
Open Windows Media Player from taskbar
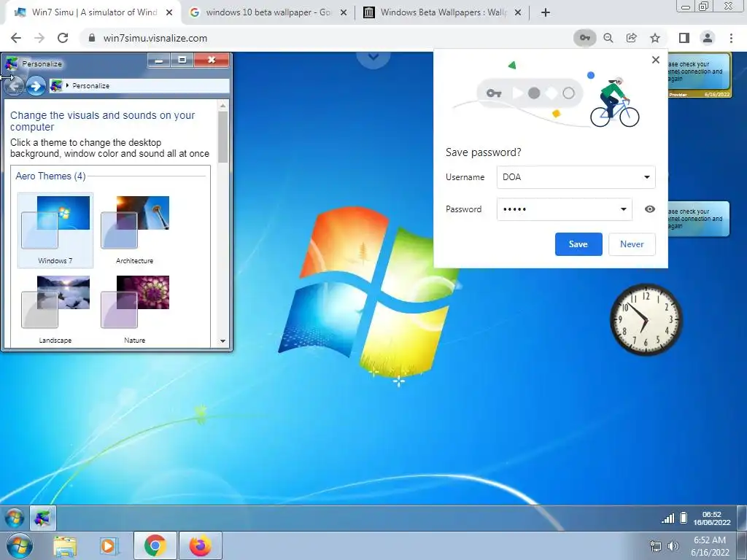pos(109,546)
